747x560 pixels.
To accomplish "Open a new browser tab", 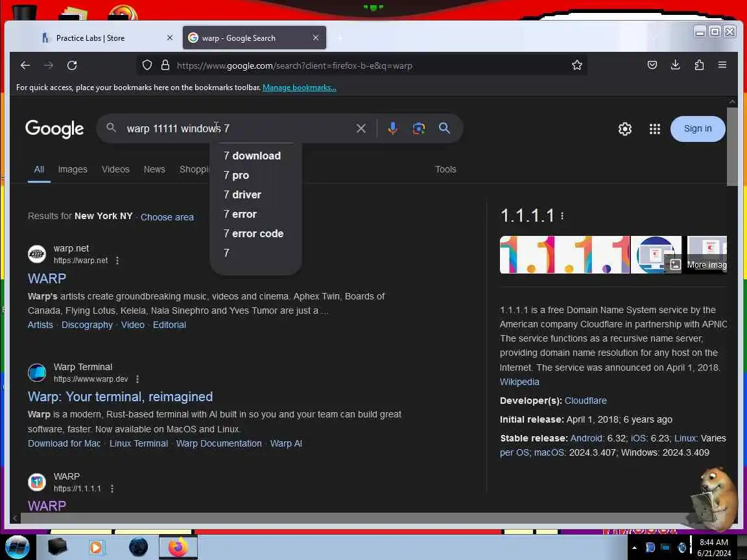I will 340,38.
